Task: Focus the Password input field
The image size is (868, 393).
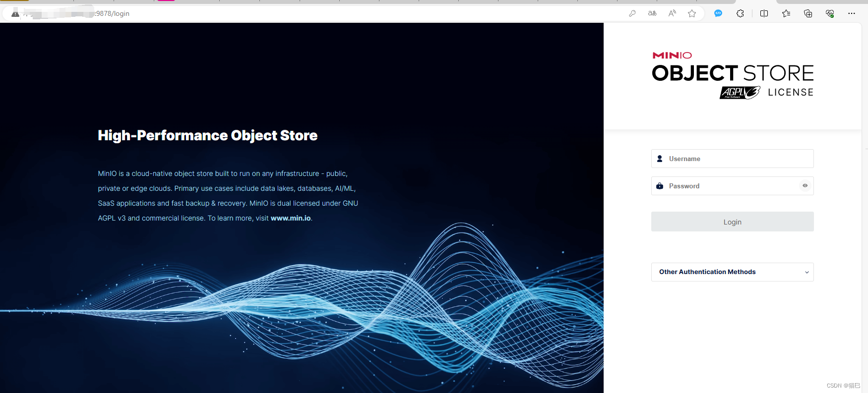Action: coord(732,186)
